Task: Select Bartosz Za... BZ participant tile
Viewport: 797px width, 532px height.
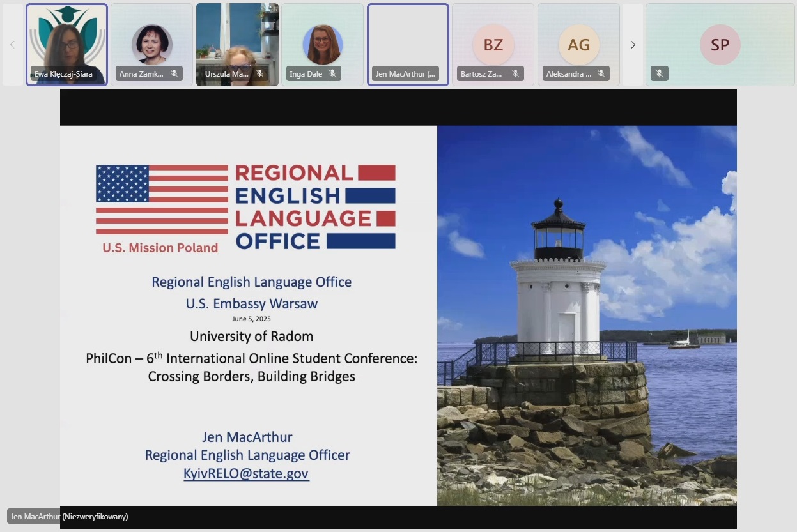Action: [x=493, y=44]
